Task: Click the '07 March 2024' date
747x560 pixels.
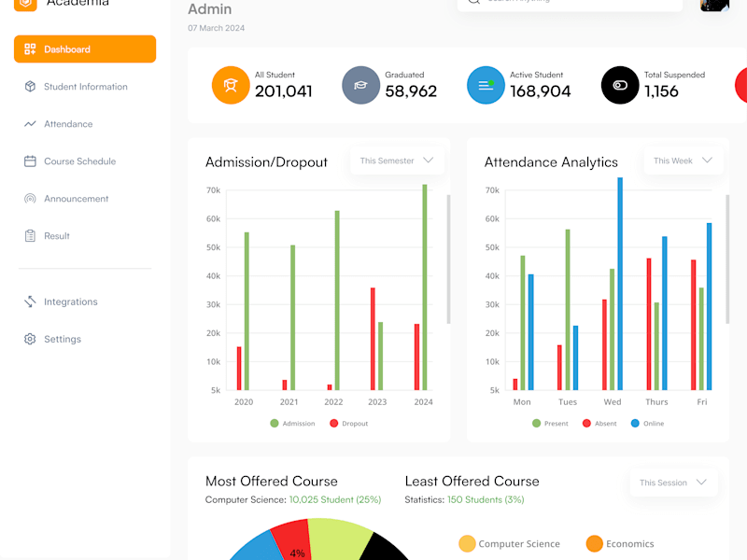Action: pyautogui.click(x=216, y=28)
